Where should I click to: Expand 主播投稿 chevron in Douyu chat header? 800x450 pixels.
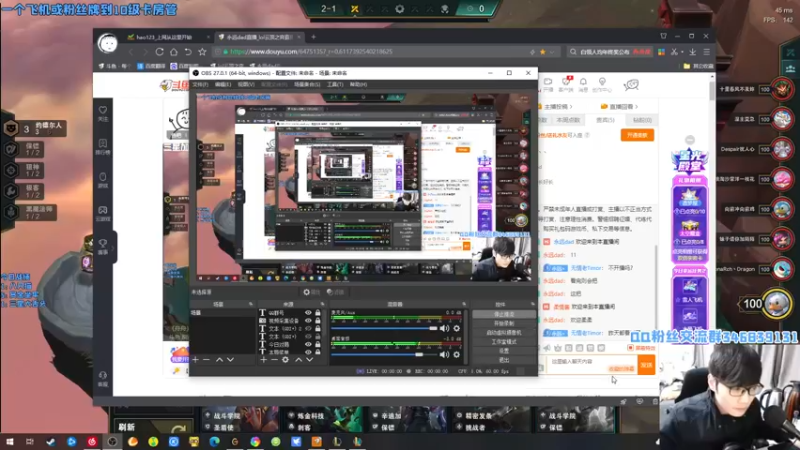tap(570, 107)
